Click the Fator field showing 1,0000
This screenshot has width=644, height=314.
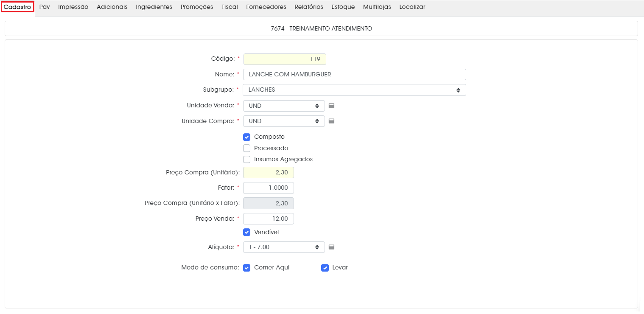(x=269, y=188)
